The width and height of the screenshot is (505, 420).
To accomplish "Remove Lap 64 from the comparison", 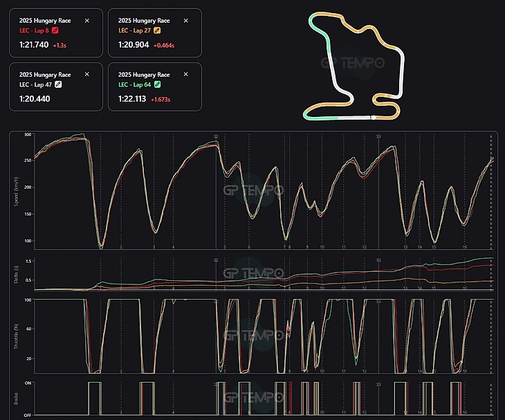I will [x=185, y=75].
